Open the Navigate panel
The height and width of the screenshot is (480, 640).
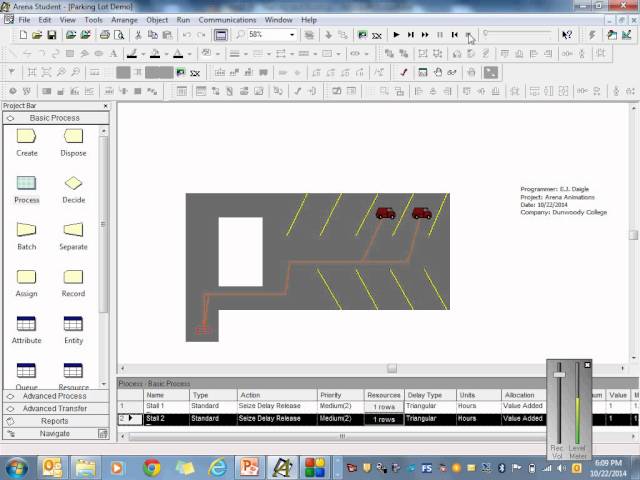(x=56, y=433)
